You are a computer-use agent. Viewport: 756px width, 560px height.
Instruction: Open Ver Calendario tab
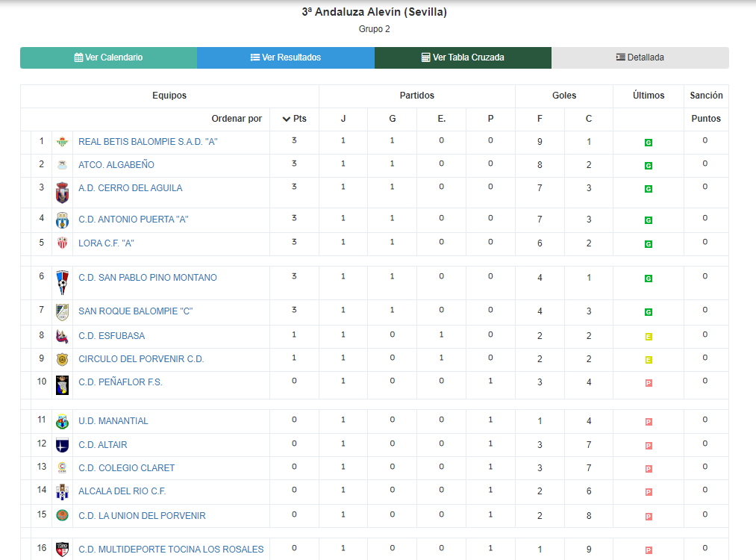(108, 57)
